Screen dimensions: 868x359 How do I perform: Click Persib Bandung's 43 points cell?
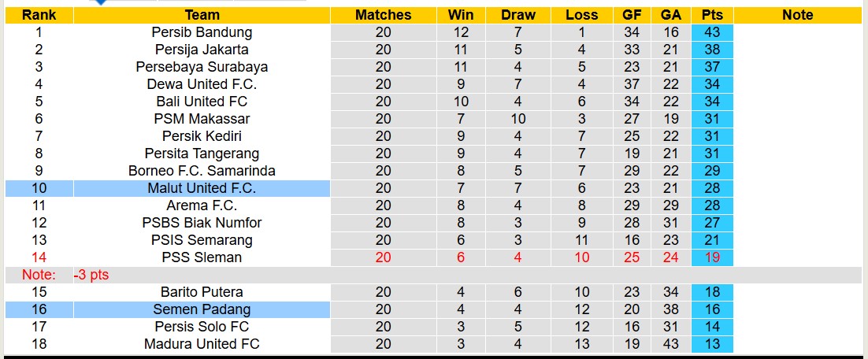712,32
